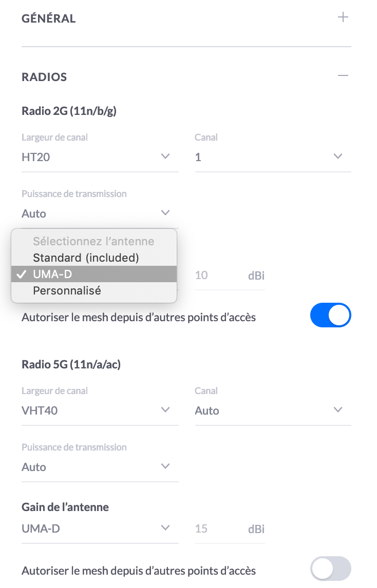Click the chevron next to VHT40
377x588 pixels.
click(x=165, y=410)
